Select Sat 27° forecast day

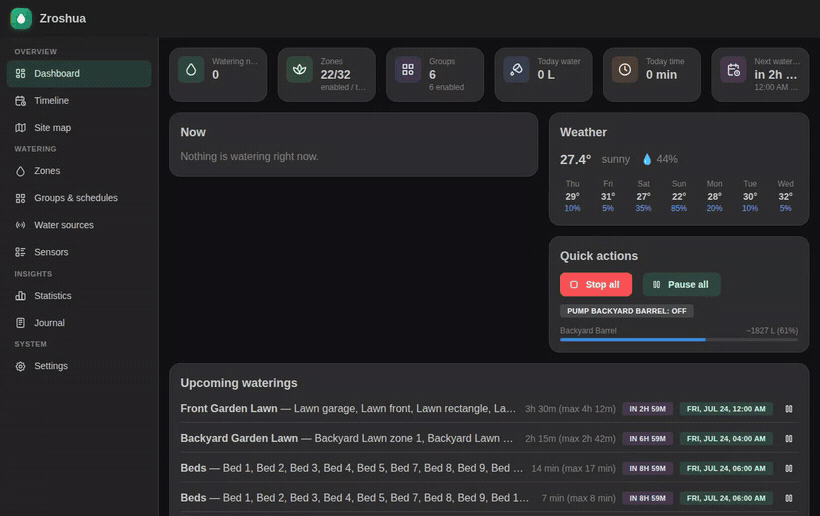tap(643, 196)
